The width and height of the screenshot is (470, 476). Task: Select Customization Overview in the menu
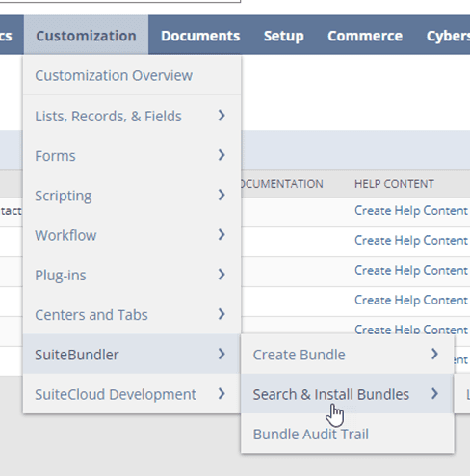pos(132,75)
